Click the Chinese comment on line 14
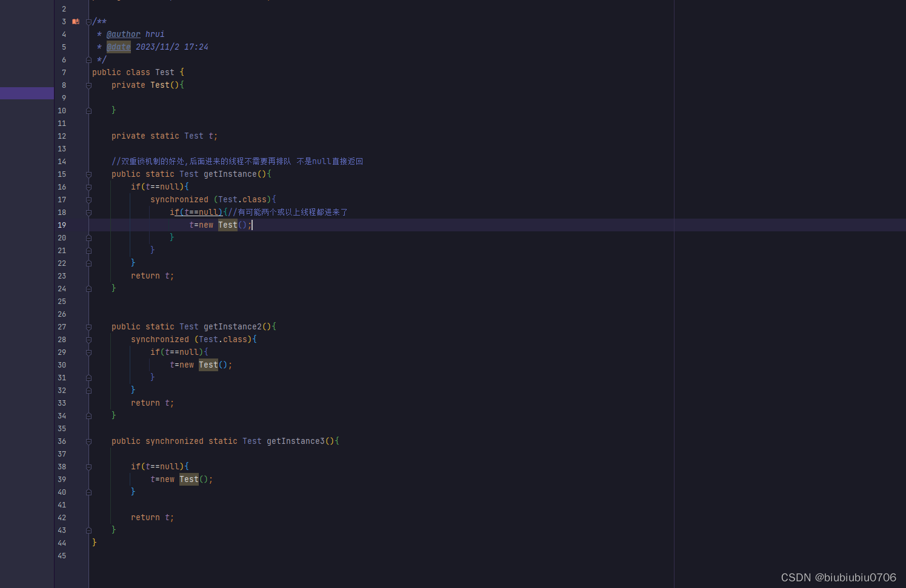The image size is (906, 588). tap(237, 162)
